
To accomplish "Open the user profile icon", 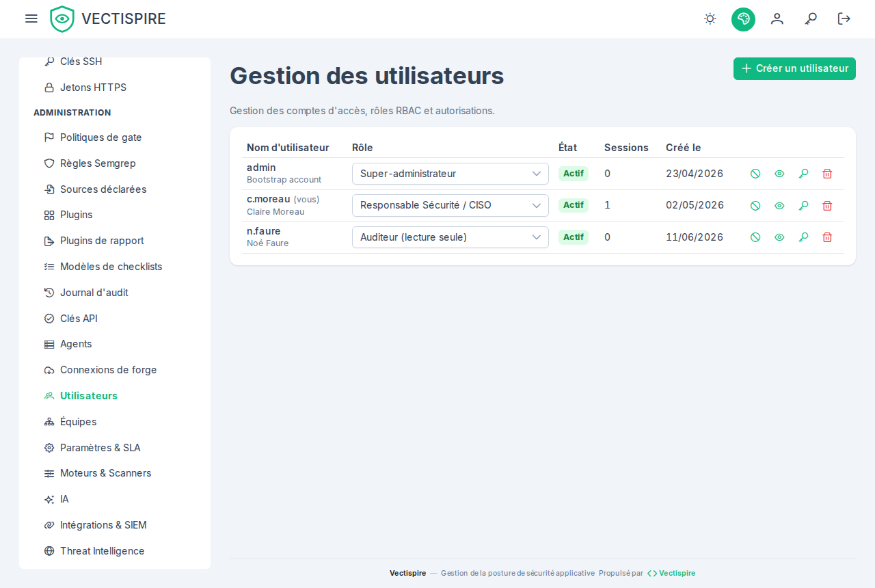I will pyautogui.click(x=777, y=18).
